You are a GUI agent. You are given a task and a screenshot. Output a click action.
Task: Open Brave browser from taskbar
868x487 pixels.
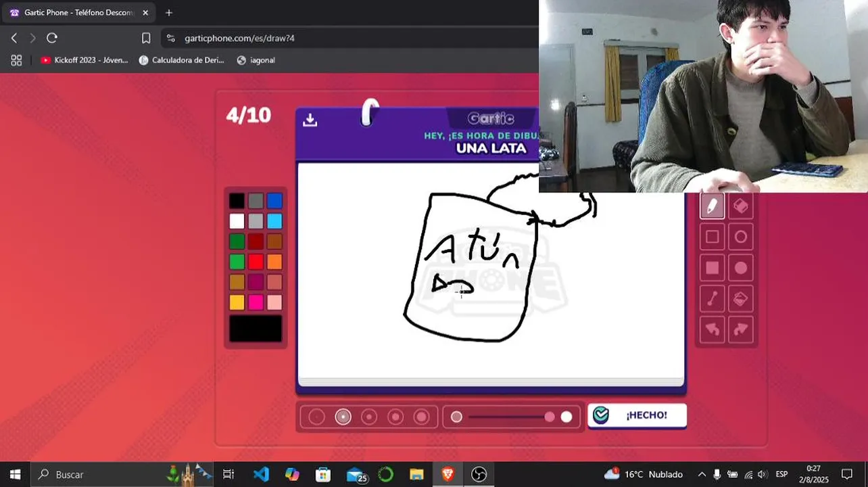tap(448, 474)
